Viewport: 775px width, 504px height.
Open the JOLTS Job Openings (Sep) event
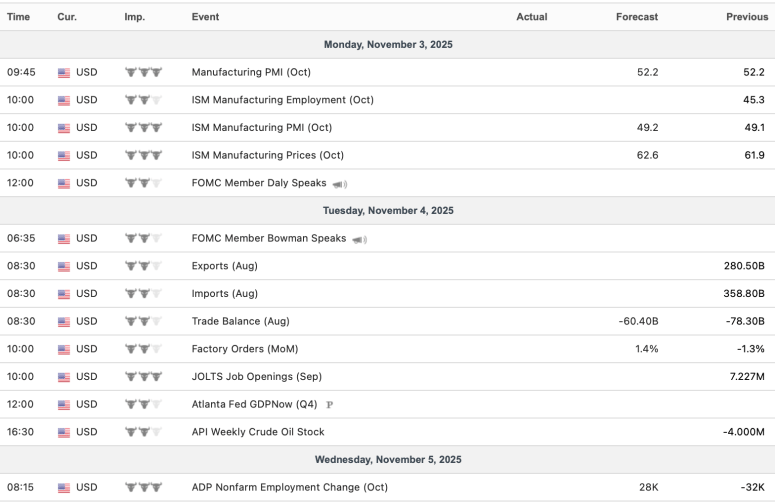click(x=256, y=377)
